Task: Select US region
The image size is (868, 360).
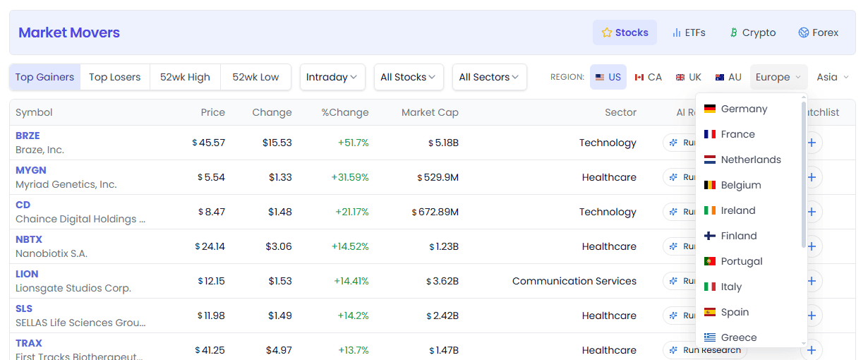Action: point(608,77)
